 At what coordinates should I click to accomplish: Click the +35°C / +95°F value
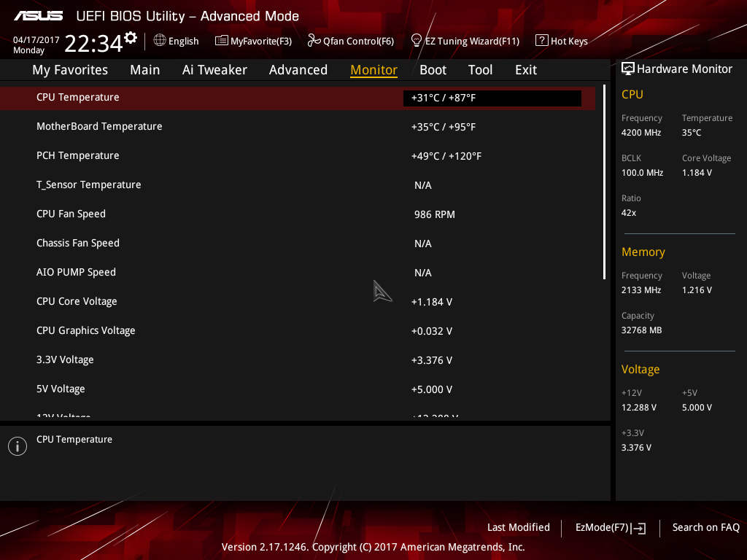point(443,127)
